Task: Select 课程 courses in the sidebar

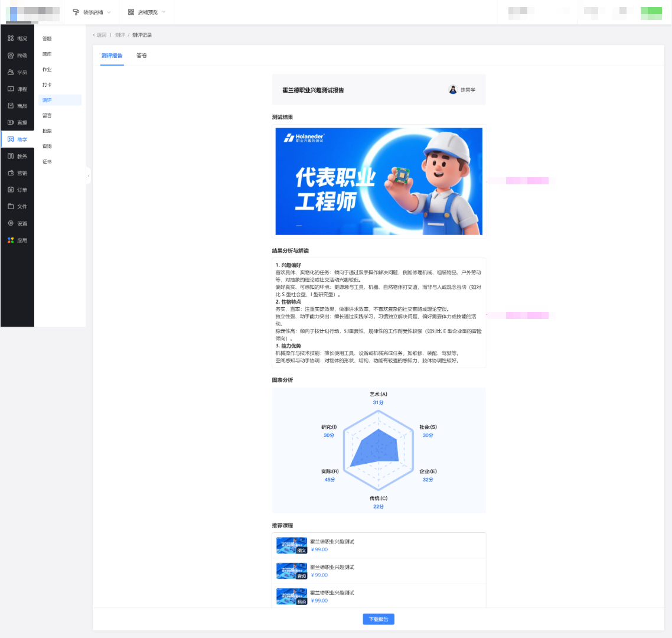Action: click(17, 89)
